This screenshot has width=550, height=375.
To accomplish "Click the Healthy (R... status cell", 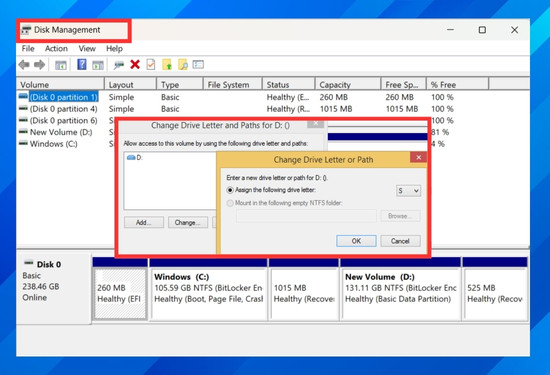I will click(288, 109).
